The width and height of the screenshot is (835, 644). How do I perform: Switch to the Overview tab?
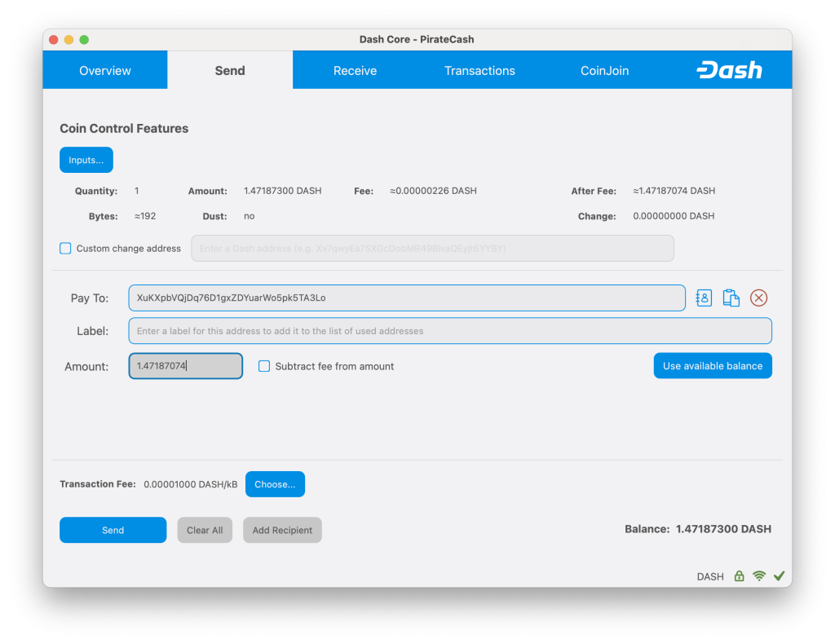(105, 70)
